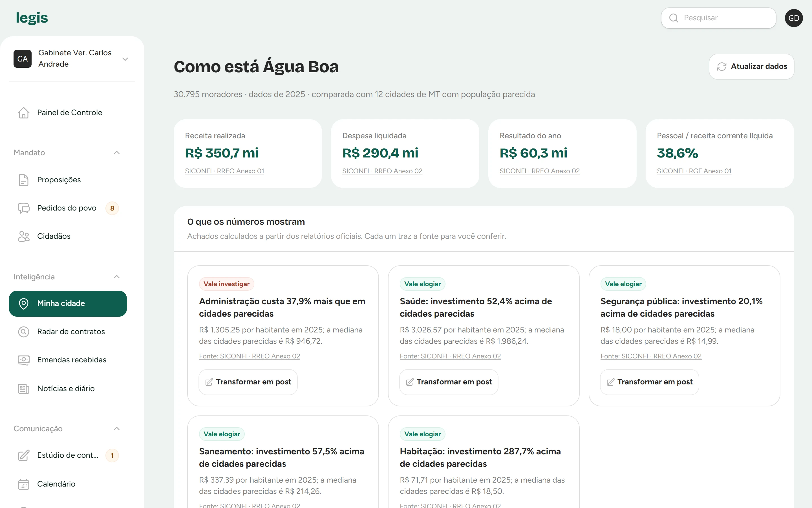
Task: Click the radar icon beside Radar de contratos
Action: pos(23,332)
